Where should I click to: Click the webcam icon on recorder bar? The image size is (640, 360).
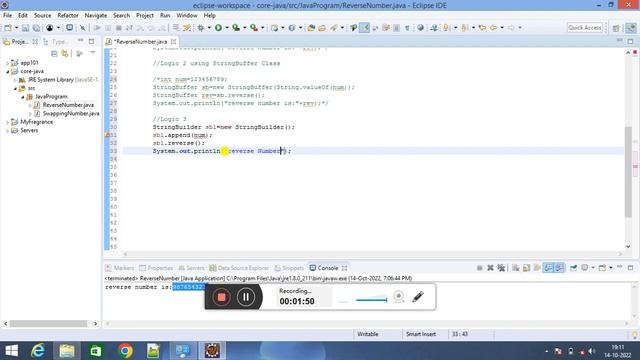[x=399, y=297]
